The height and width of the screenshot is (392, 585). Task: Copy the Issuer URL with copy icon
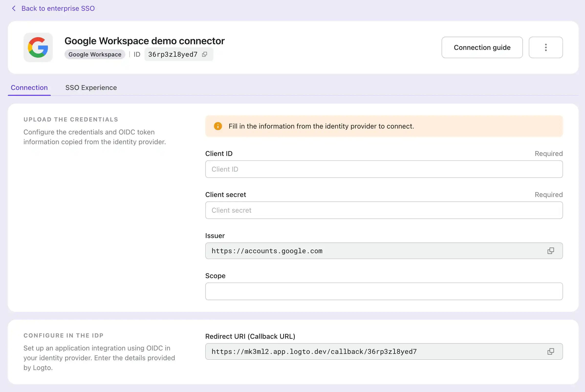[x=551, y=251]
